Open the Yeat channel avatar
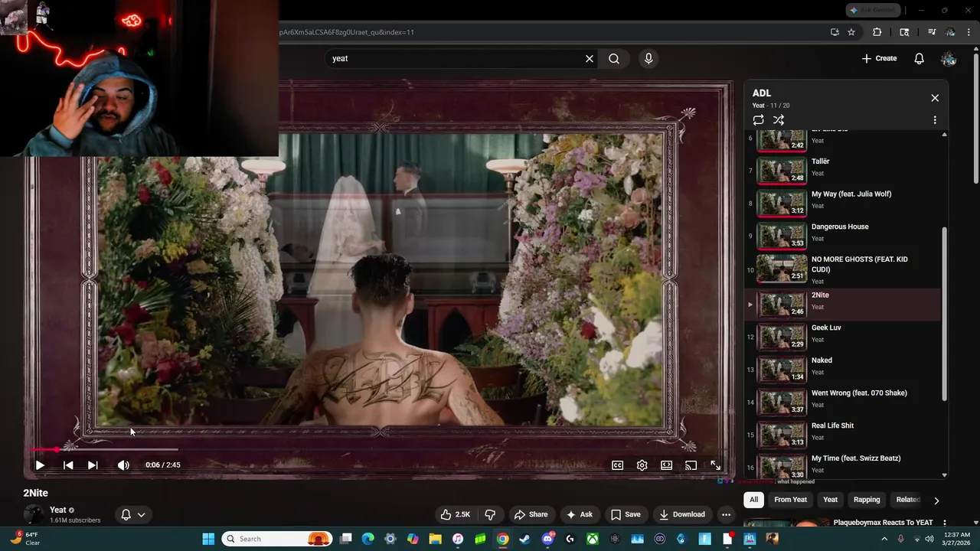 pyautogui.click(x=33, y=514)
